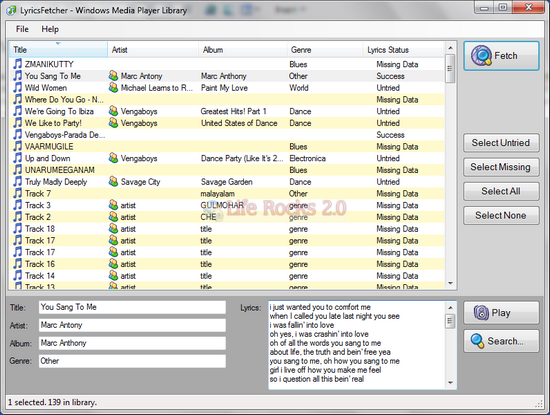Click the Select Missing button
This screenshot has height=415, width=550.
pyautogui.click(x=501, y=167)
